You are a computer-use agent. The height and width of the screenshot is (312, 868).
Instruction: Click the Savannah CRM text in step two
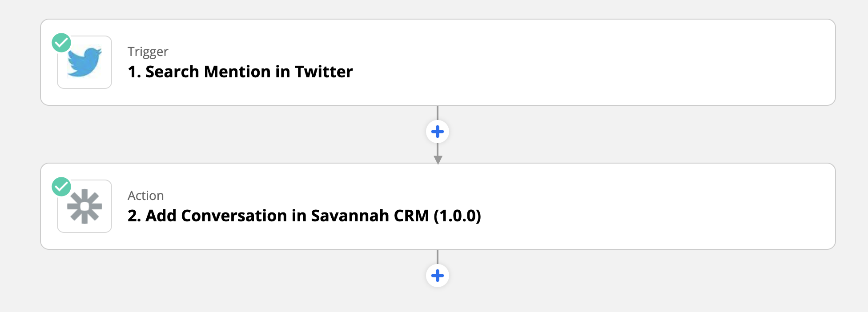pyautogui.click(x=370, y=216)
